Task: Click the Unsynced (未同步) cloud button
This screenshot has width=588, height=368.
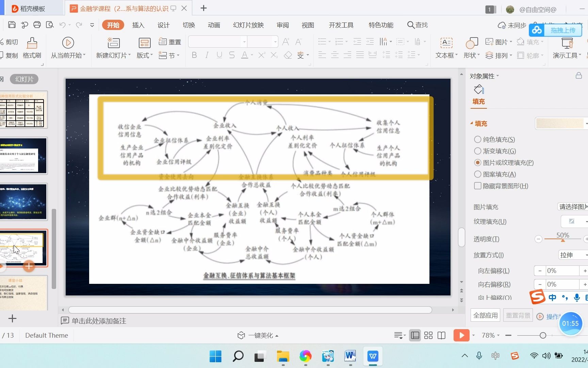Action: [x=512, y=25]
